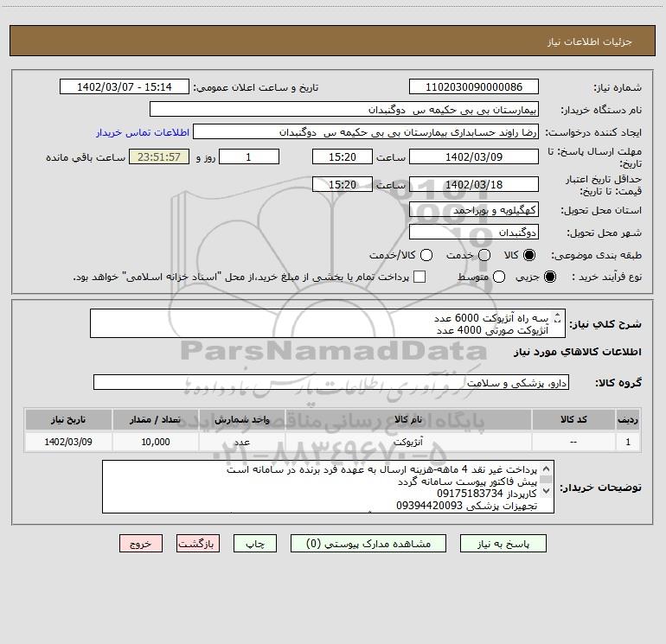Click the response deadline time 15:20 field
The height and width of the screenshot is (644, 666).
(343, 156)
